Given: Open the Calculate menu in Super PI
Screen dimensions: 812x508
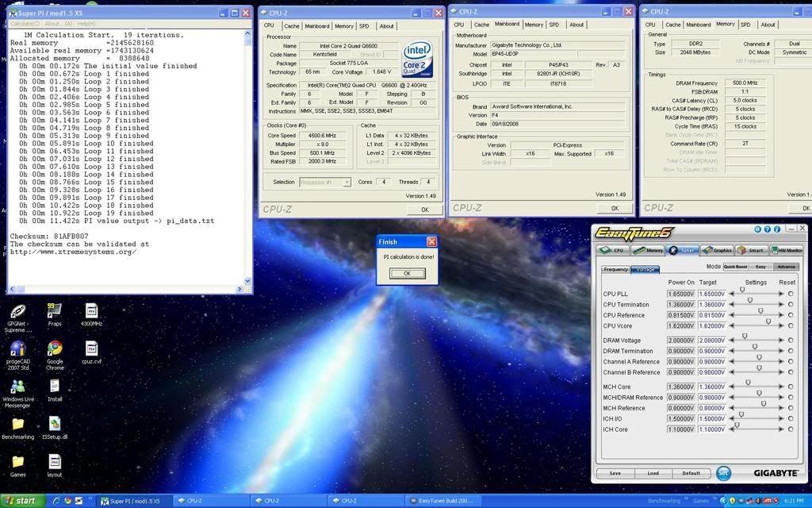Looking at the screenshot, I should point(25,24).
